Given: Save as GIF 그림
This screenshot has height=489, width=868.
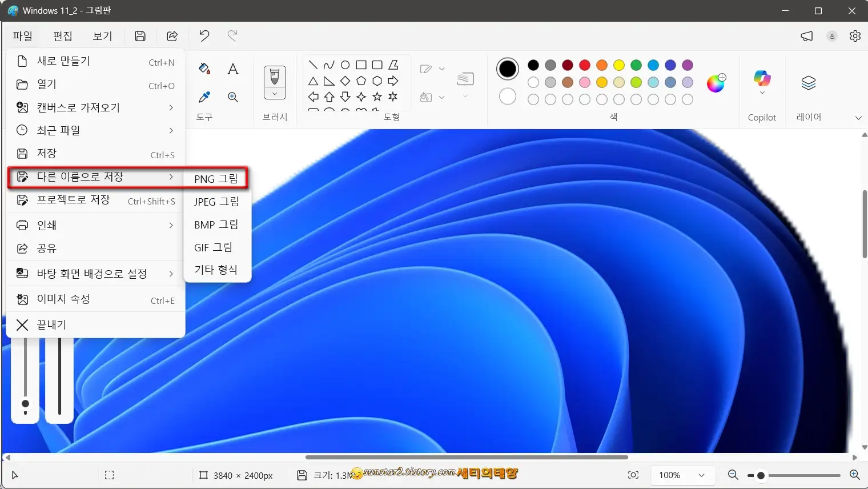Looking at the screenshot, I should [x=217, y=247].
